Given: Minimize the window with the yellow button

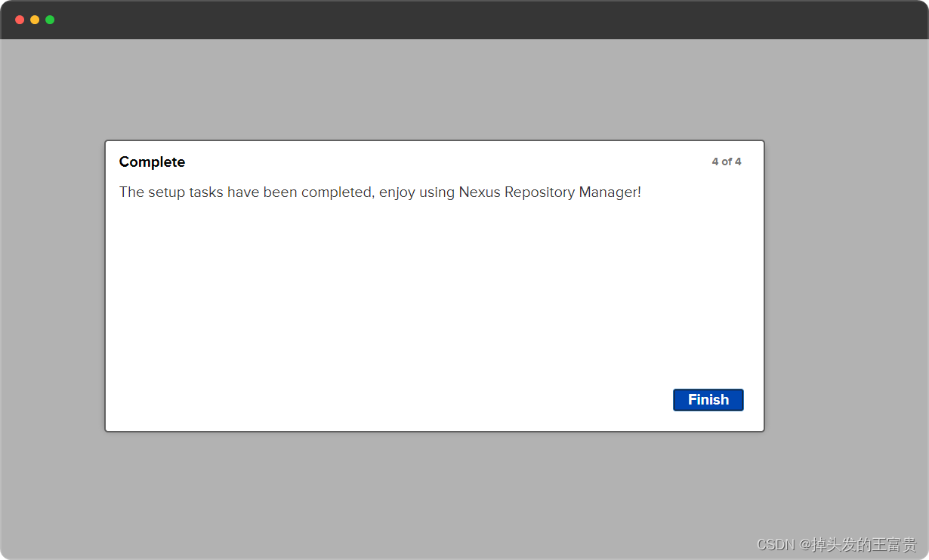Looking at the screenshot, I should tap(35, 20).
